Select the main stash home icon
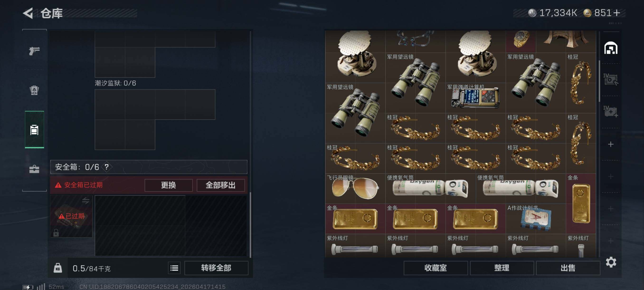The image size is (644, 290). 611,48
